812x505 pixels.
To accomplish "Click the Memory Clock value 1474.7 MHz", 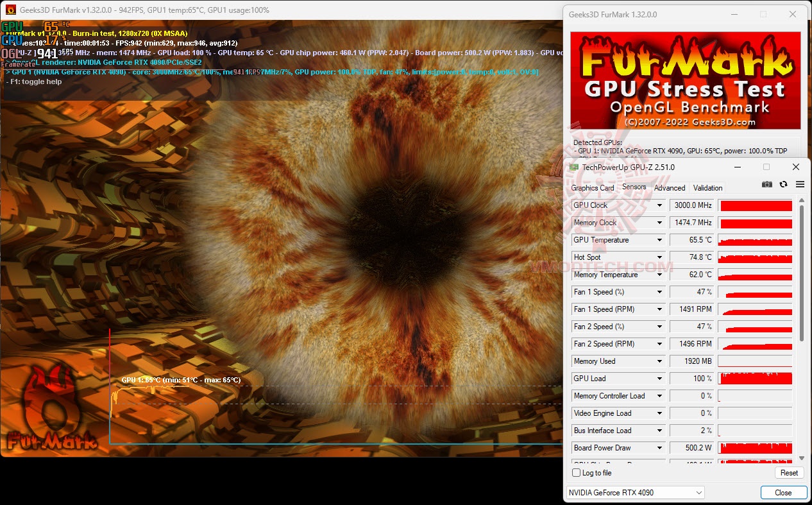I will 692,223.
